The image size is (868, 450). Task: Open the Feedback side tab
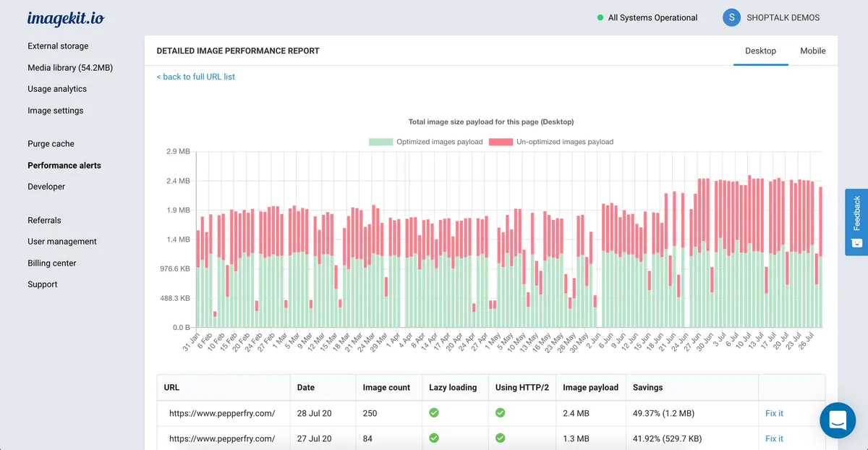(x=856, y=221)
